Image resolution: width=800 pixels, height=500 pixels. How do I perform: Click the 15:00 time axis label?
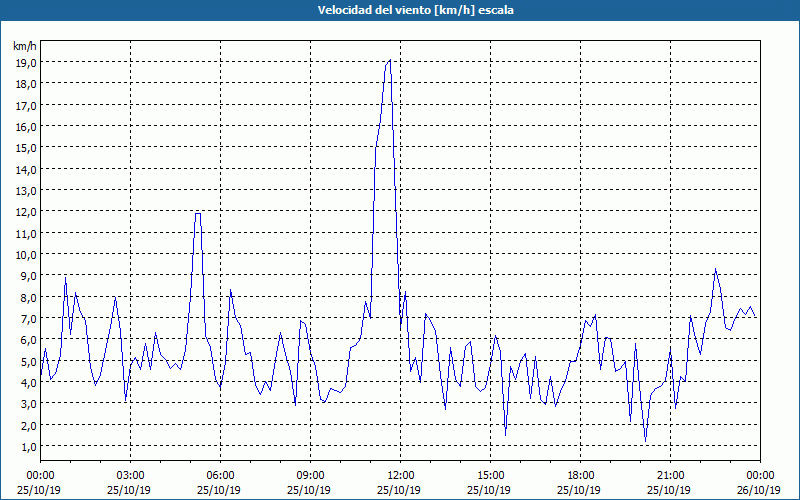490,476
